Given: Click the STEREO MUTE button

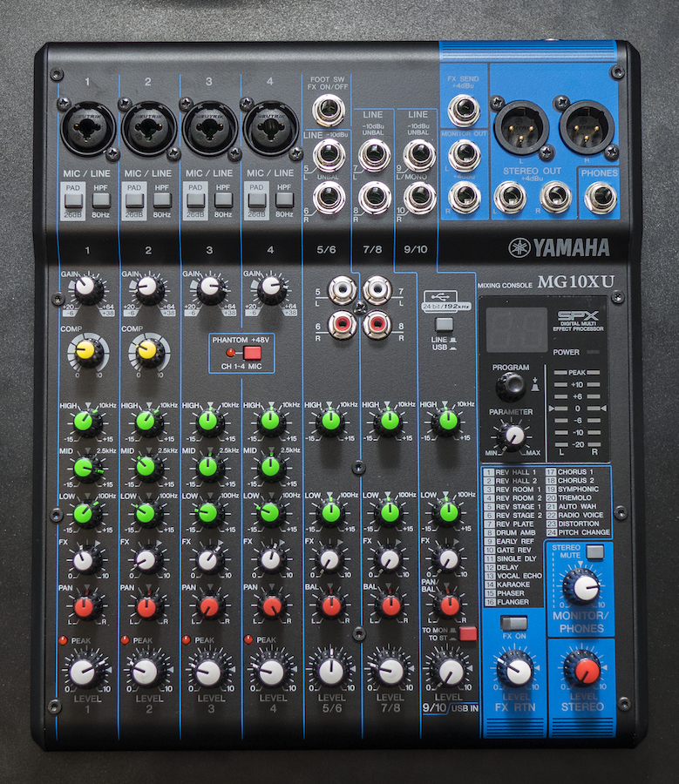Looking at the screenshot, I should [x=595, y=552].
